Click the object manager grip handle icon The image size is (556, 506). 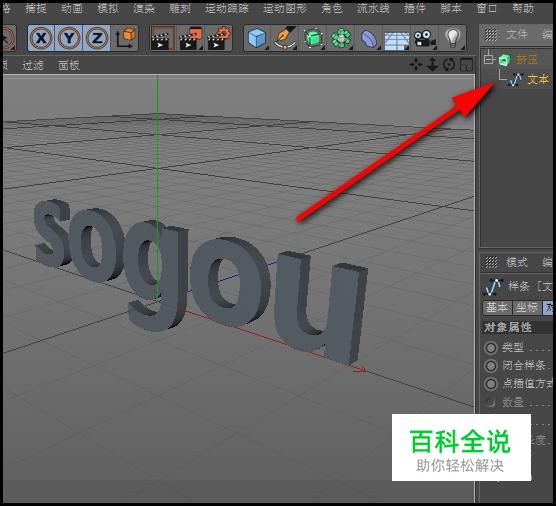491,34
